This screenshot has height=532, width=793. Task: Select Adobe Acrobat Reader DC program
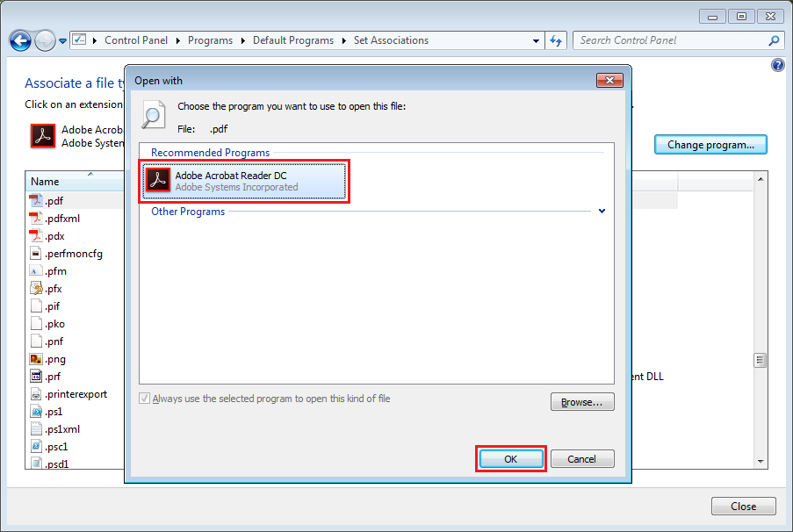[244, 181]
